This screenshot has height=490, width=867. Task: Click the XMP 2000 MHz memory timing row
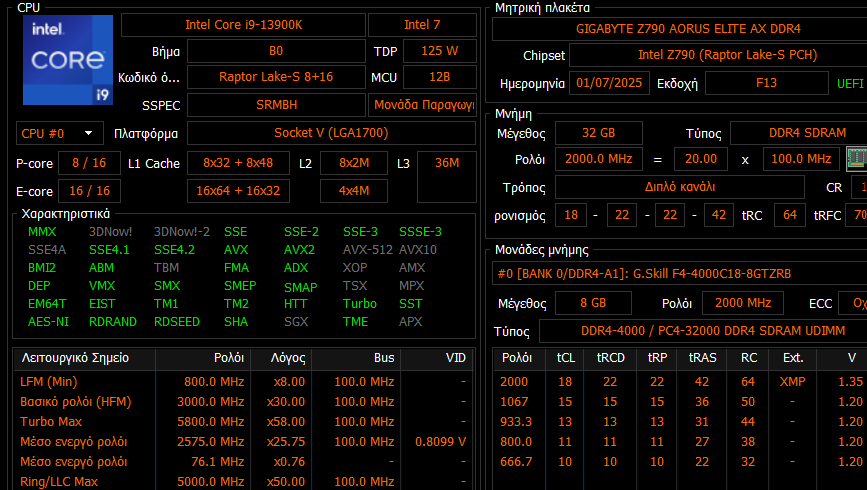click(x=680, y=382)
